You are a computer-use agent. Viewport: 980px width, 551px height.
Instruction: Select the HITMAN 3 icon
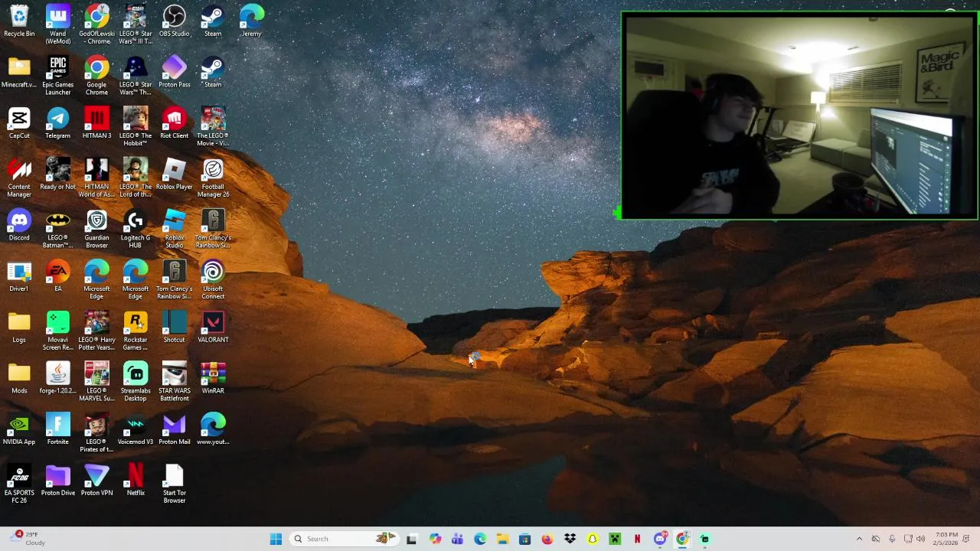point(96,123)
